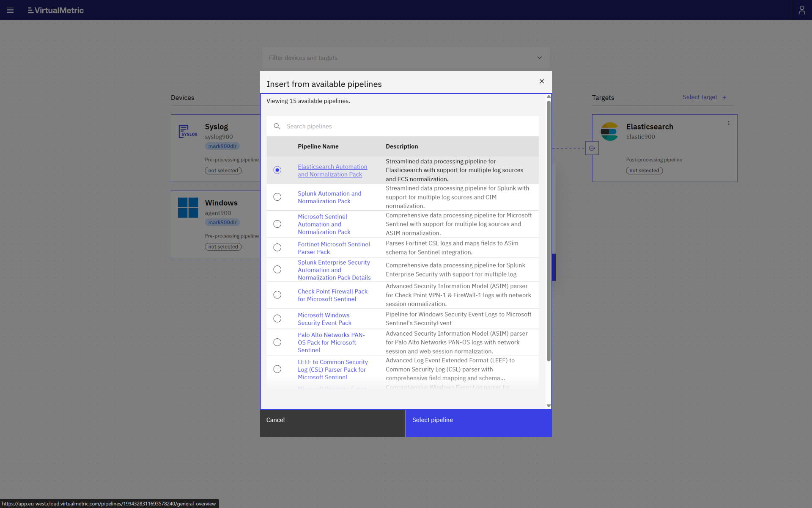
Task: Select the Microsoft Windows Security Event Pack radio
Action: 277,318
